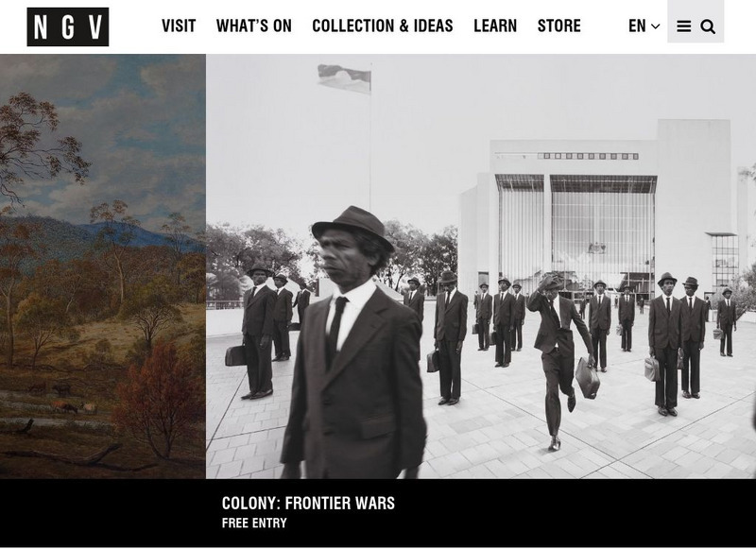756x549 pixels.
Task: Click the NGV logo
Action: pyautogui.click(x=67, y=27)
